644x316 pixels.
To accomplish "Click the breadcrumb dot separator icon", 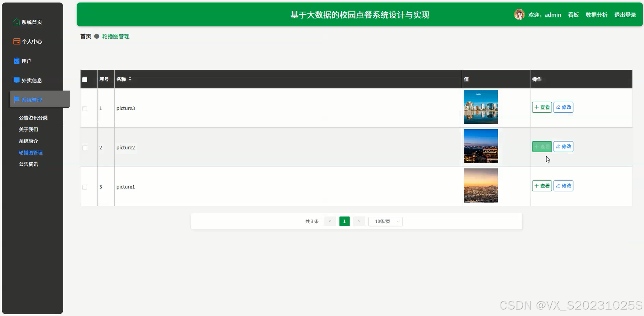I will click(97, 36).
